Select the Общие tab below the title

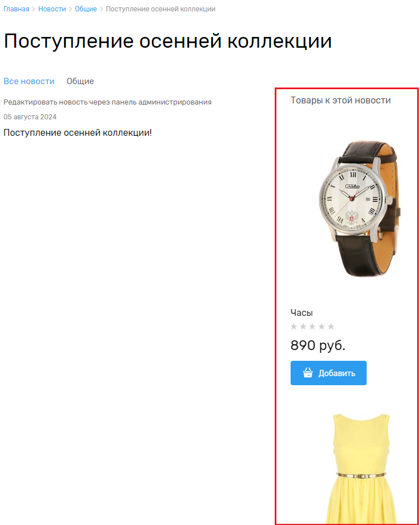click(x=80, y=81)
